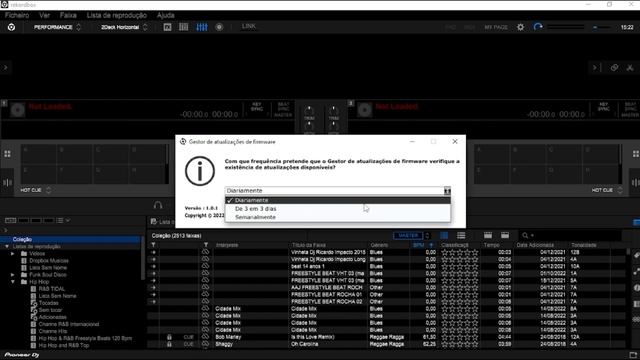Toggle the effects panel icon in toolbar
The width and height of the screenshot is (640, 360).
click(x=167, y=27)
